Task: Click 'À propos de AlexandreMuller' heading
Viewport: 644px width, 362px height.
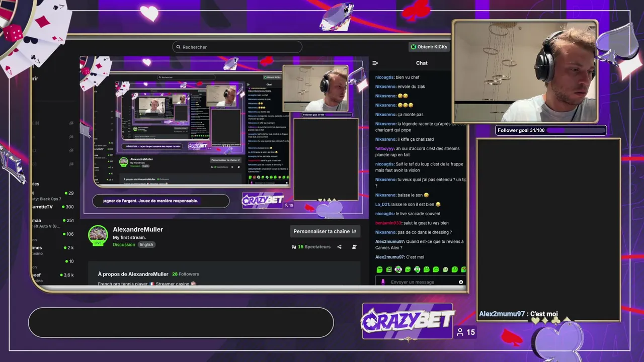Action: [x=133, y=274]
